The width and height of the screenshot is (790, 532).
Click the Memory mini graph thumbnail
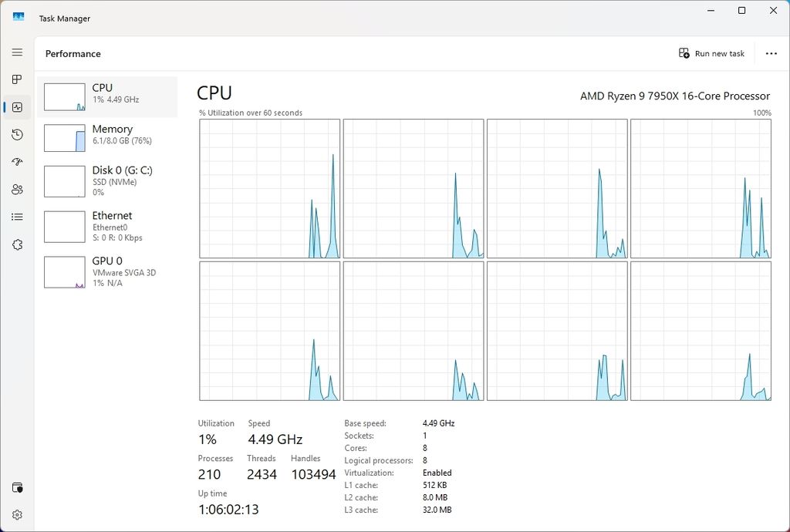click(65, 138)
